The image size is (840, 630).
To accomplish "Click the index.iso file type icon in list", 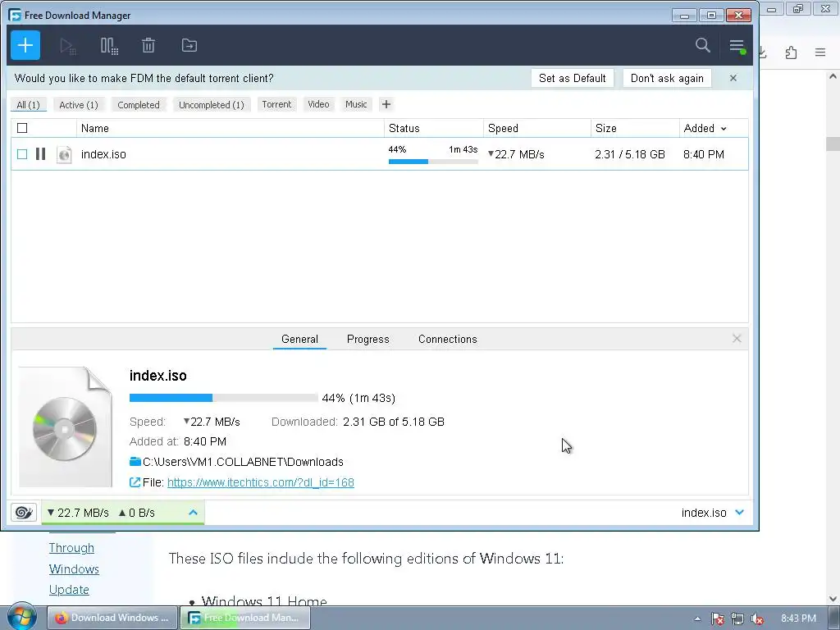I will coord(64,154).
